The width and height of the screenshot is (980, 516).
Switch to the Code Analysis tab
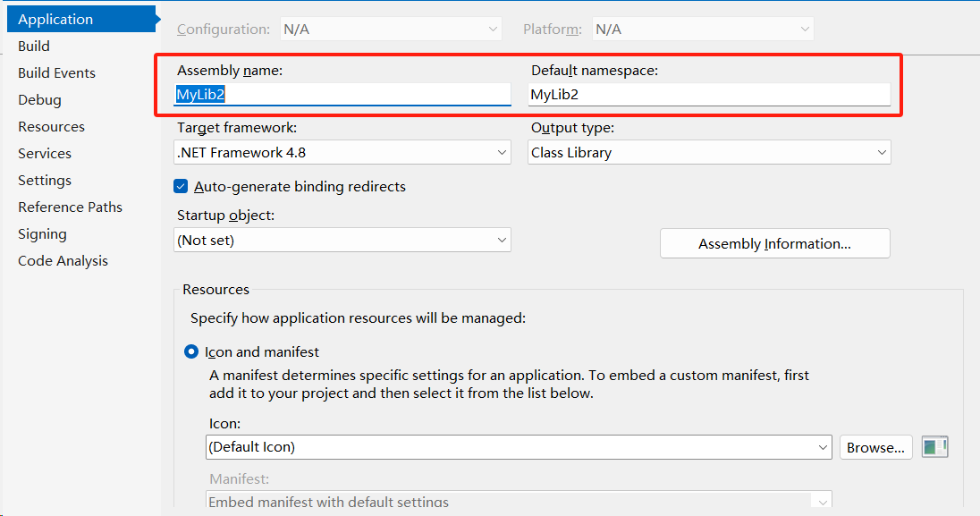click(x=63, y=261)
